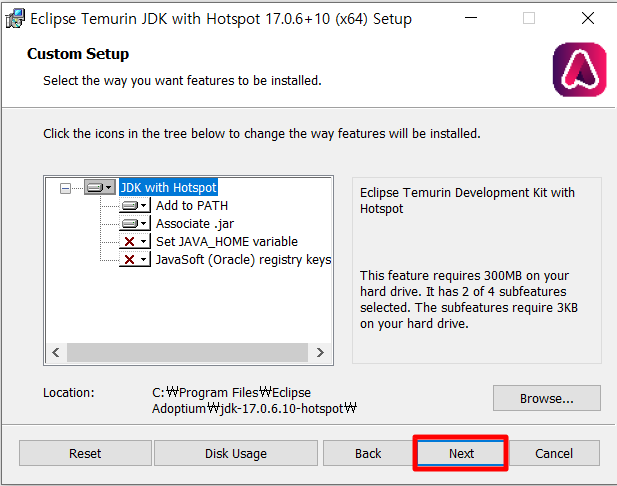Open Disk Usage information

pos(236,453)
